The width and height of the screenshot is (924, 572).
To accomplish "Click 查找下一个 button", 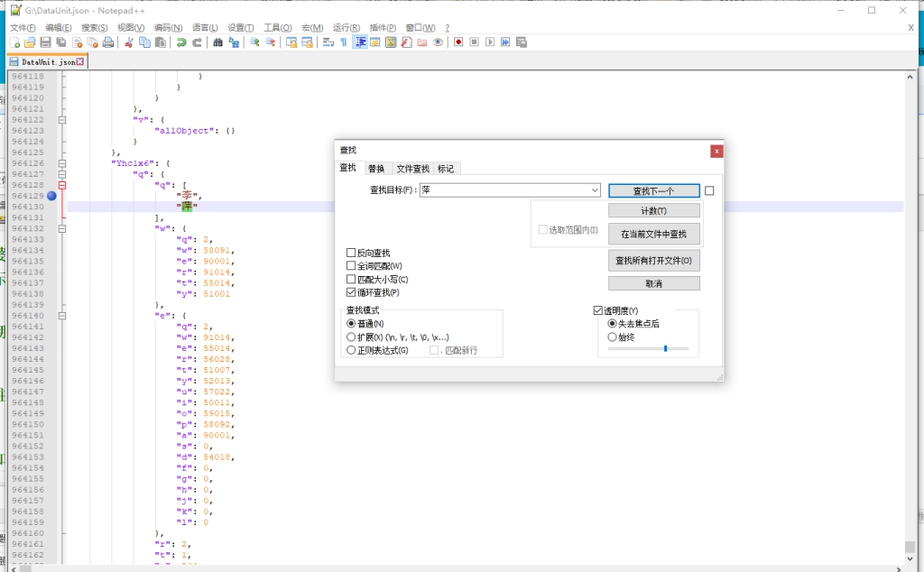I will pos(654,191).
